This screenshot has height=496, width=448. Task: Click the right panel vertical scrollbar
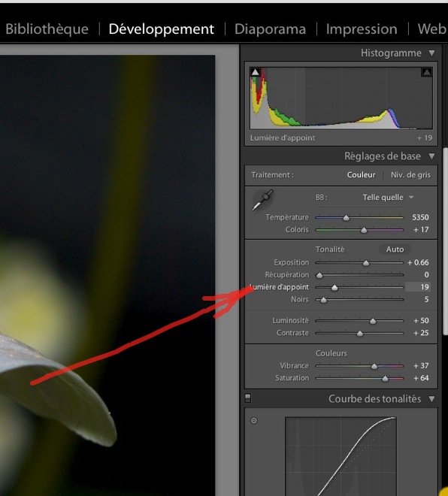[x=446, y=240]
